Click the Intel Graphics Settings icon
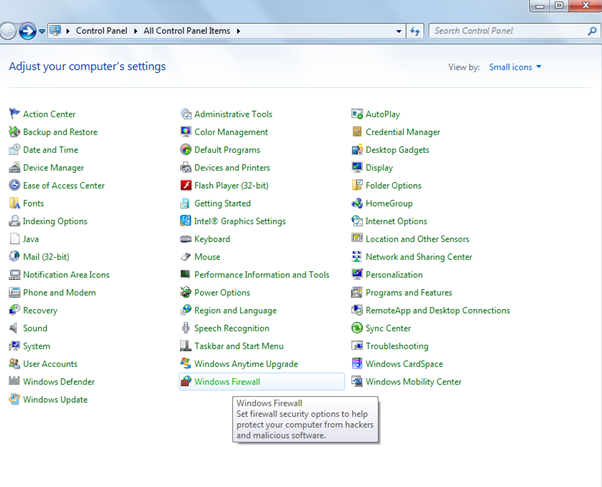Image resolution: width=602 pixels, height=487 pixels. coord(186,221)
